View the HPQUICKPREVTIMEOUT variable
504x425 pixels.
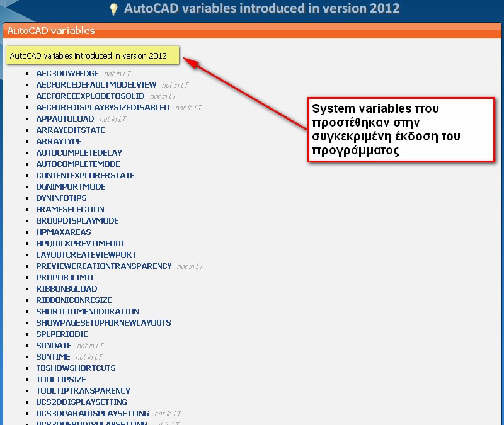(81, 244)
